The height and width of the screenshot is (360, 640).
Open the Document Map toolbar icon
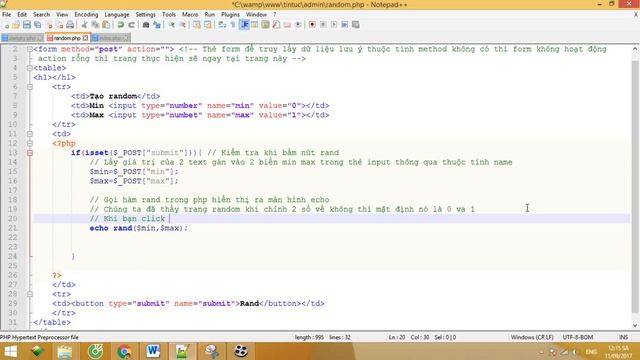(x=265, y=25)
